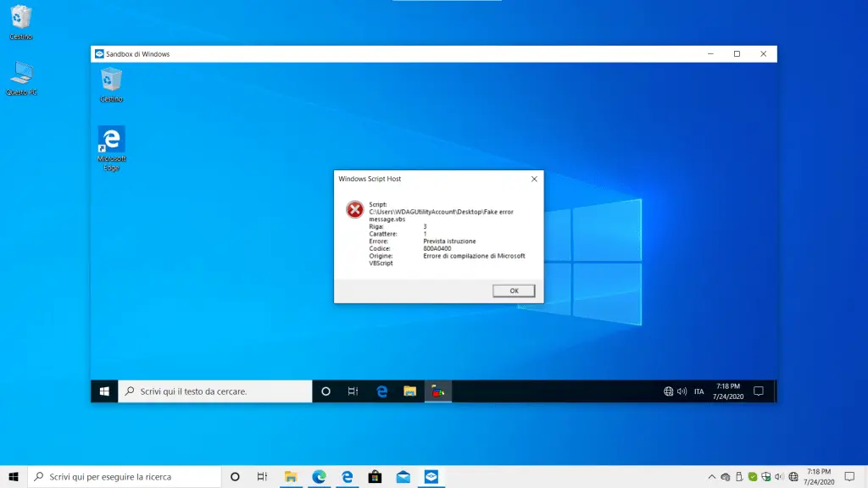The width and height of the screenshot is (868, 488).
Task: Show hidden icons in host system tray
Action: pyautogui.click(x=711, y=476)
